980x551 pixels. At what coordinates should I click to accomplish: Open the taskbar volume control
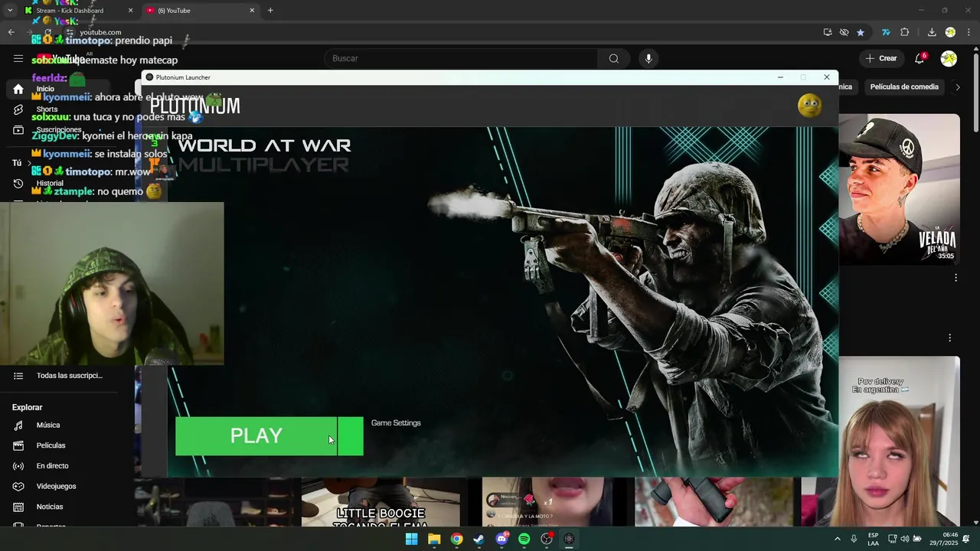904,540
